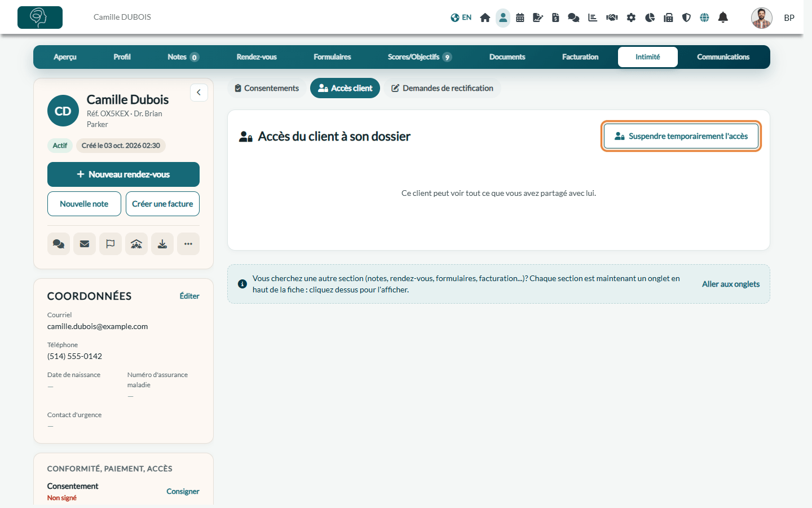Open the pie chart statistics icon
Image resolution: width=812 pixels, height=508 pixels.
point(650,17)
